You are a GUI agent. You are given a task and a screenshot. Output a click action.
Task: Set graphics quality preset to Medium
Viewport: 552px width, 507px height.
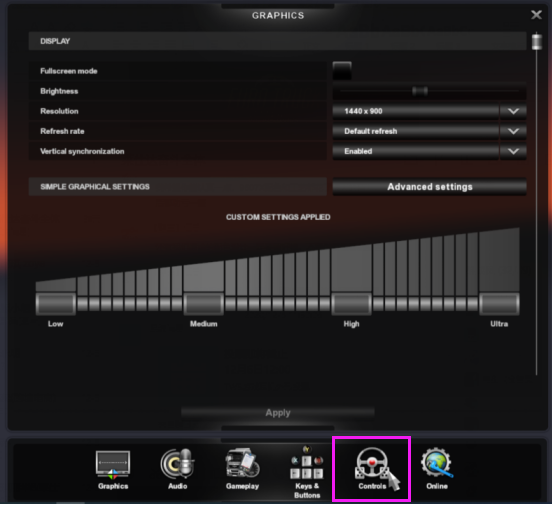coord(203,303)
